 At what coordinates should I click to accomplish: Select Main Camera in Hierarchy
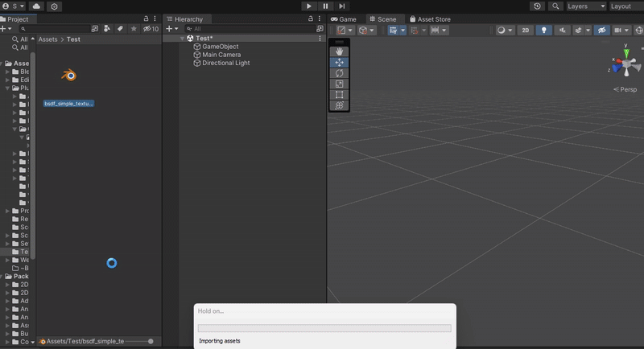tap(221, 55)
